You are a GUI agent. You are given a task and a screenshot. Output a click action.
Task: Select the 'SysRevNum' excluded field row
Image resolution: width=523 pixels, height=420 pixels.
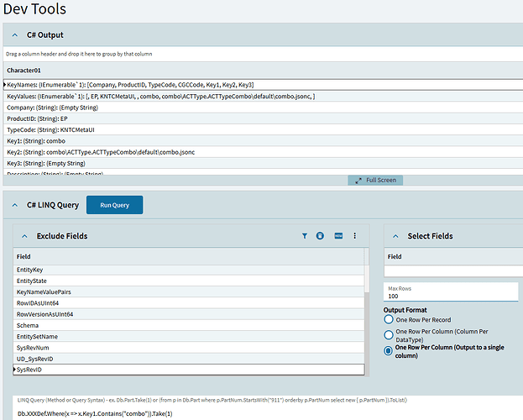tap(189, 348)
